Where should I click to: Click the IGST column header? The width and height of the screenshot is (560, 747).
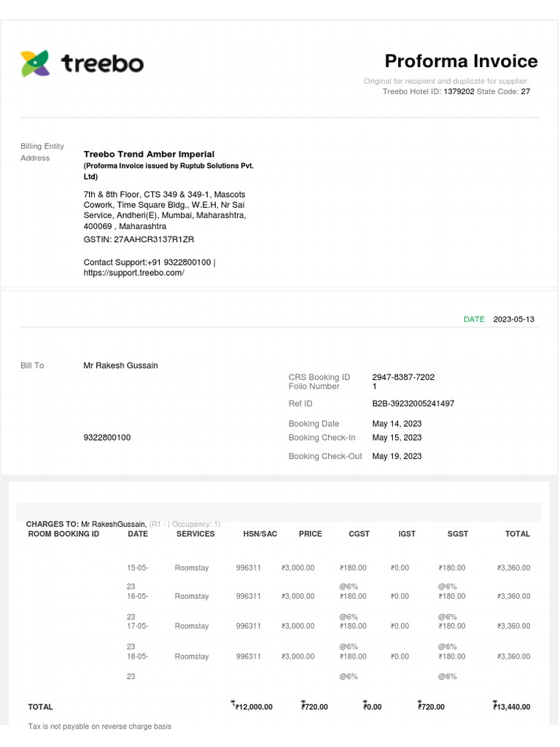(x=407, y=534)
